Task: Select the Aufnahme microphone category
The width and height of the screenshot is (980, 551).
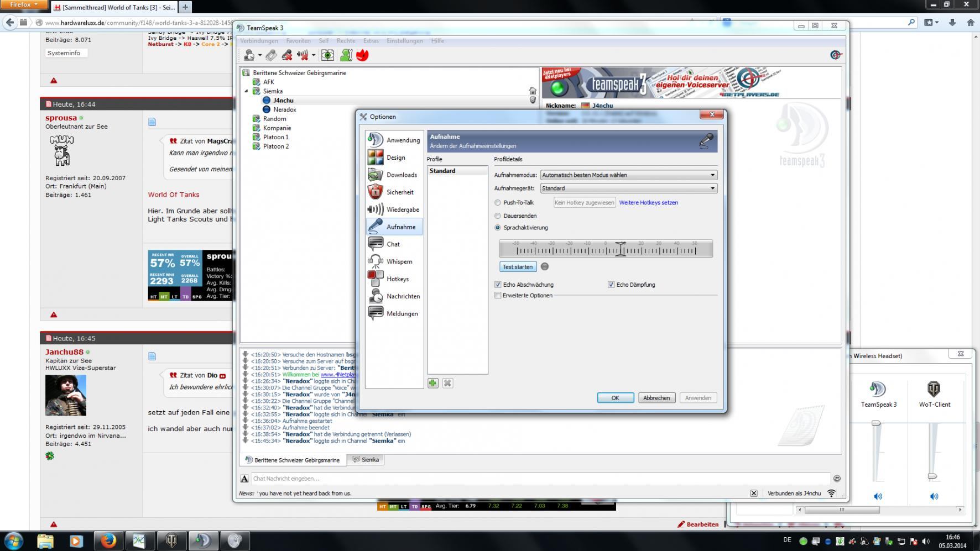Action: [x=394, y=227]
